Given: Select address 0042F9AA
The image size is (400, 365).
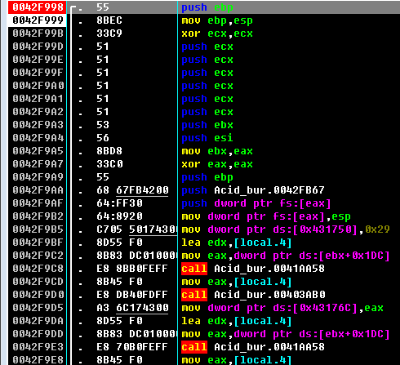Looking at the screenshot, I should (x=38, y=190).
